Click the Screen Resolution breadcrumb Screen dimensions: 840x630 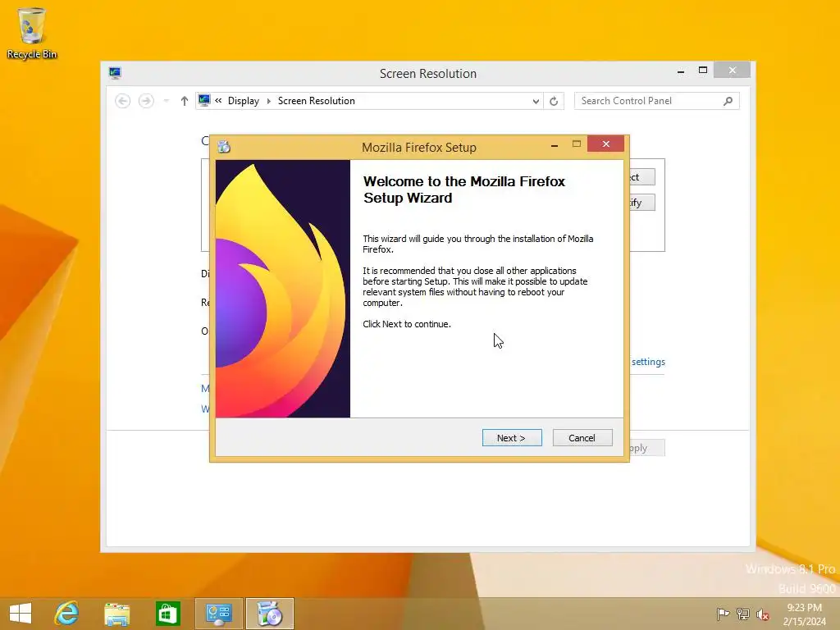(316, 101)
